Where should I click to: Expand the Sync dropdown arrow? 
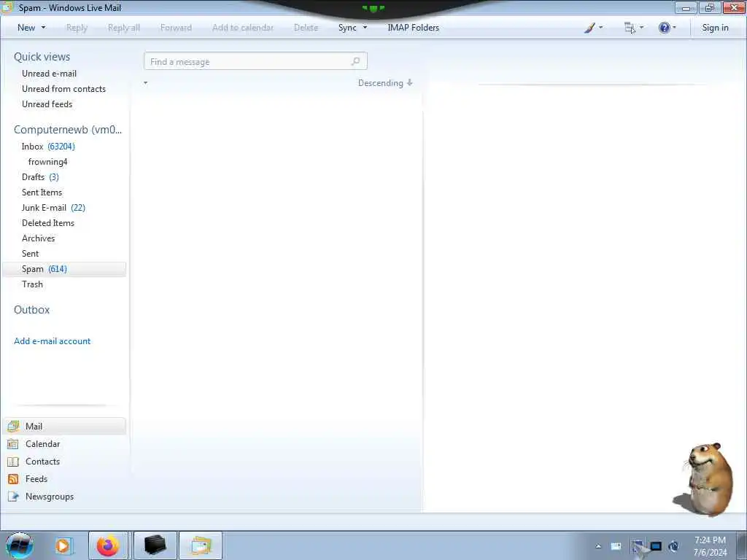point(365,28)
